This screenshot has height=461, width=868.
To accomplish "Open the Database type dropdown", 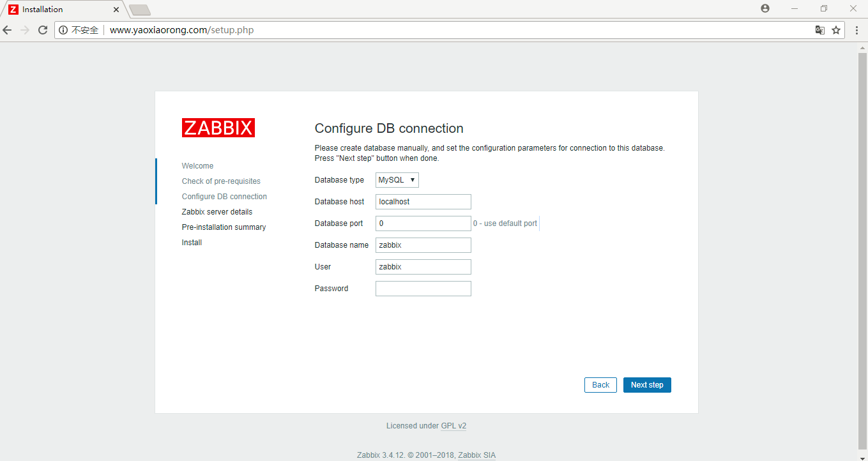I will click(397, 180).
